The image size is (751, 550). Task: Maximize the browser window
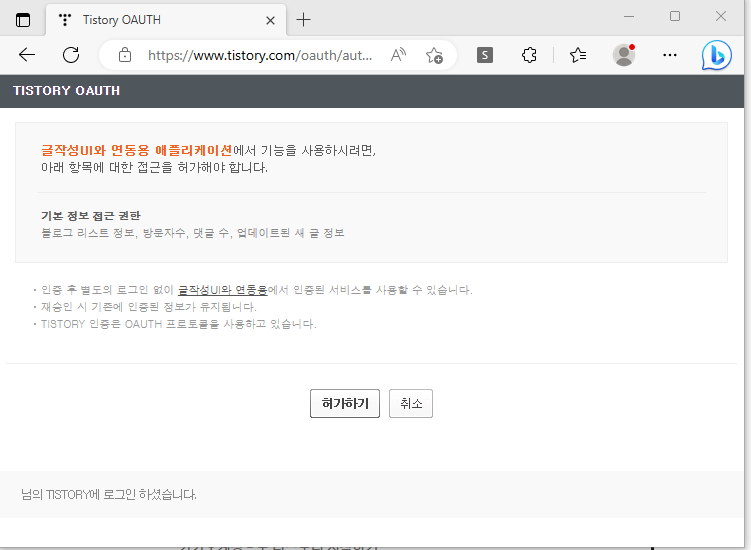[x=675, y=16]
